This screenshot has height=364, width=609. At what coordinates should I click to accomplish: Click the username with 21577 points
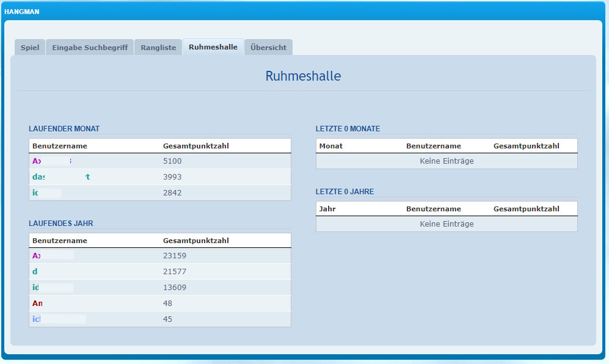tap(35, 272)
